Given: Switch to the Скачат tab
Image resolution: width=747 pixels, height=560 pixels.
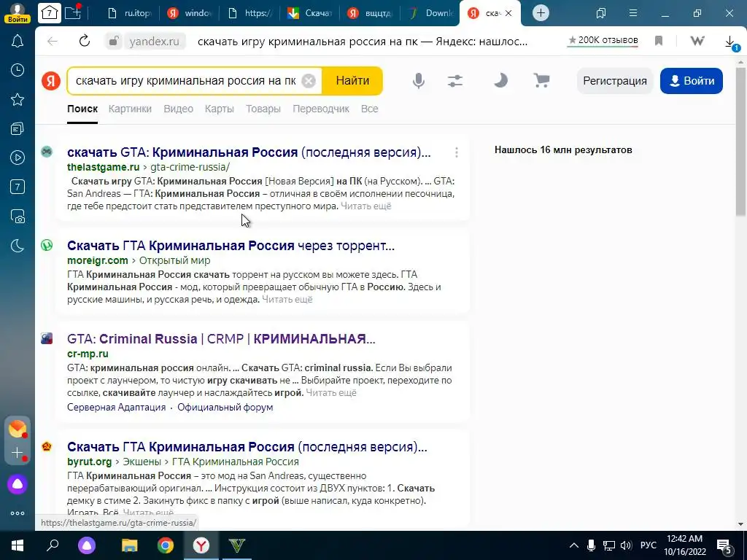Looking at the screenshot, I should tap(309, 13).
